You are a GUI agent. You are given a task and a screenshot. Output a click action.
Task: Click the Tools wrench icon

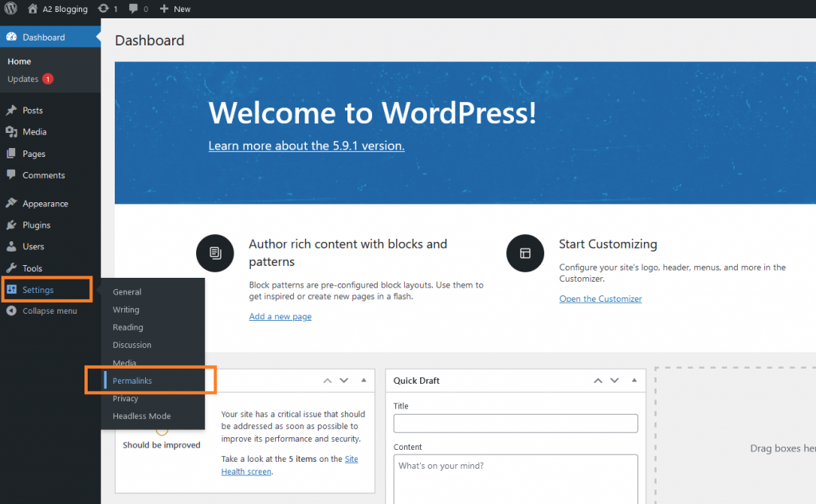[x=11, y=268]
